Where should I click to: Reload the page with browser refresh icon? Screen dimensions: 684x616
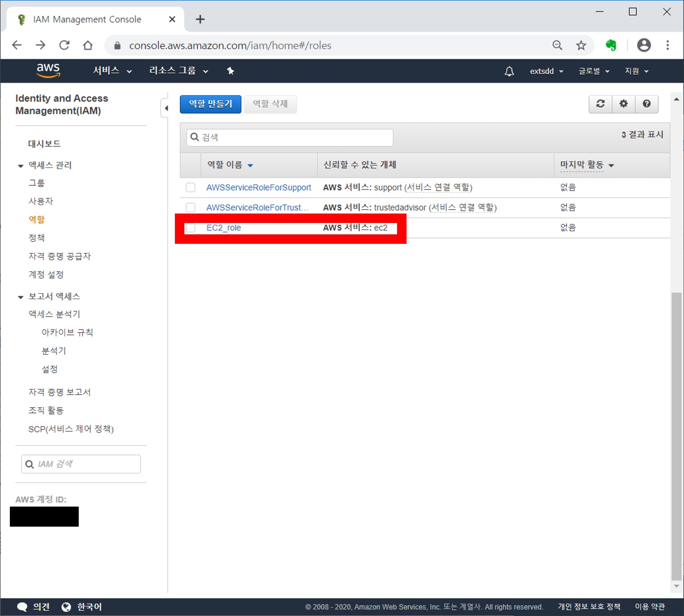tap(64, 45)
